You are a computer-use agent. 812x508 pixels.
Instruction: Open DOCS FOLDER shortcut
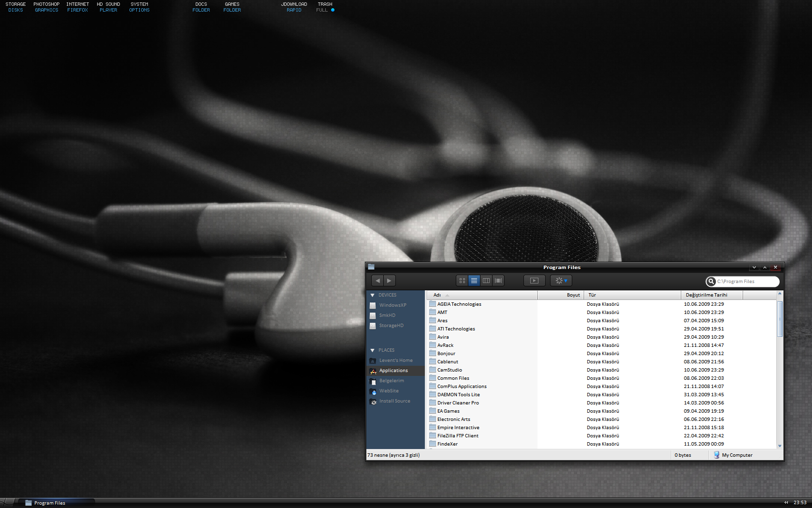(201, 7)
